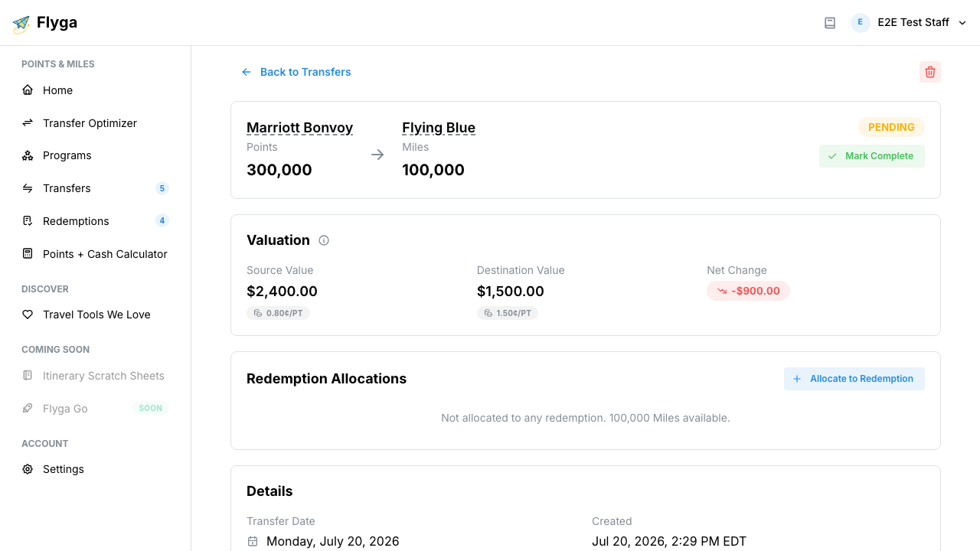Click Allocate to Redemption button

point(854,379)
